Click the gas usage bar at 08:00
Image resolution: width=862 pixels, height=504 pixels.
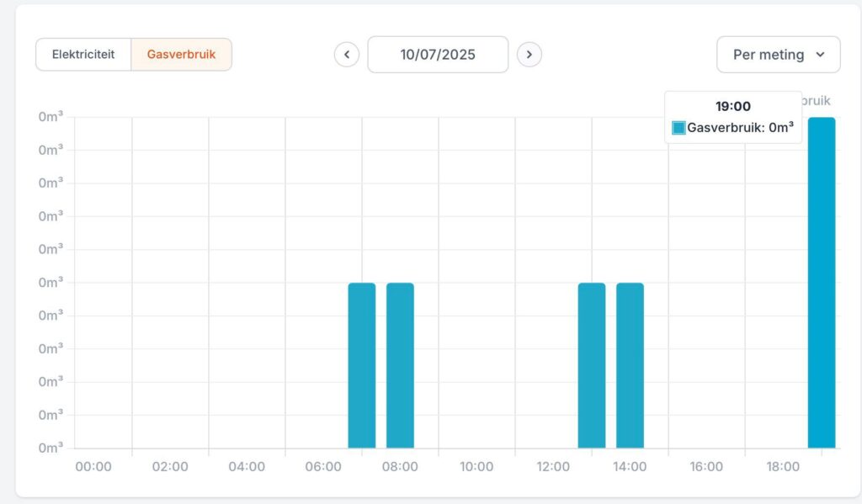coord(400,365)
